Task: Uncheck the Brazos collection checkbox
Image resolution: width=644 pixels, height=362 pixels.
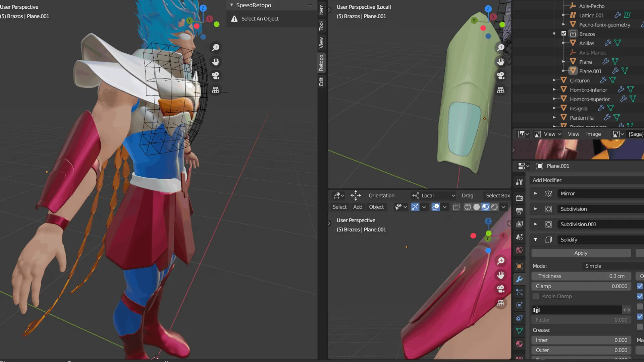Action: (563, 34)
